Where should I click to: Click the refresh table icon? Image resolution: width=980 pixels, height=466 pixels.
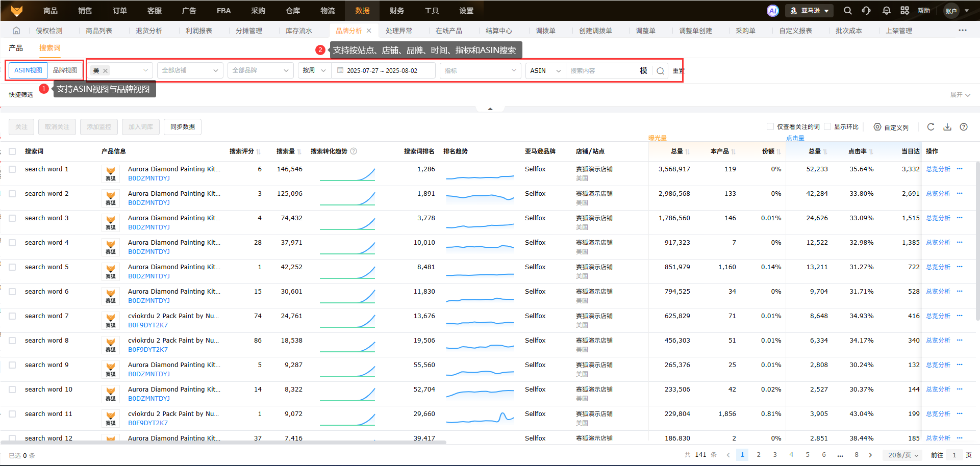(x=931, y=127)
